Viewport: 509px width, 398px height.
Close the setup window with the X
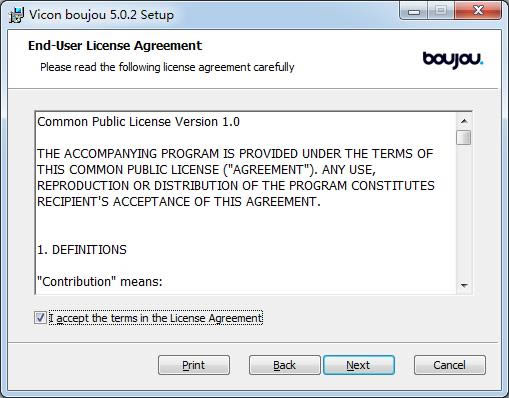[x=478, y=11]
